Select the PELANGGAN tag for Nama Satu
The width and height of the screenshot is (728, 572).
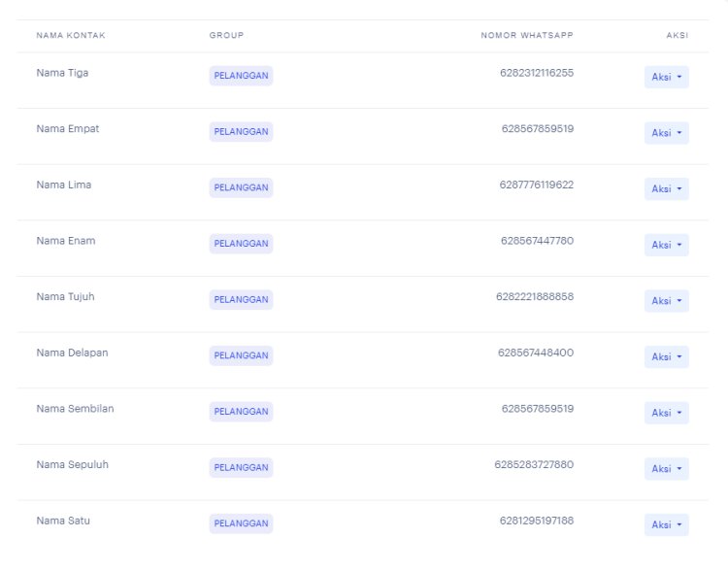click(x=241, y=524)
